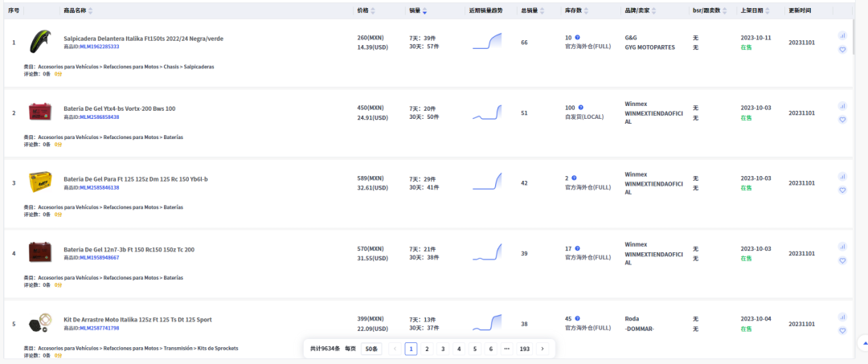Click the yellow battery product thumbnail

(40, 182)
